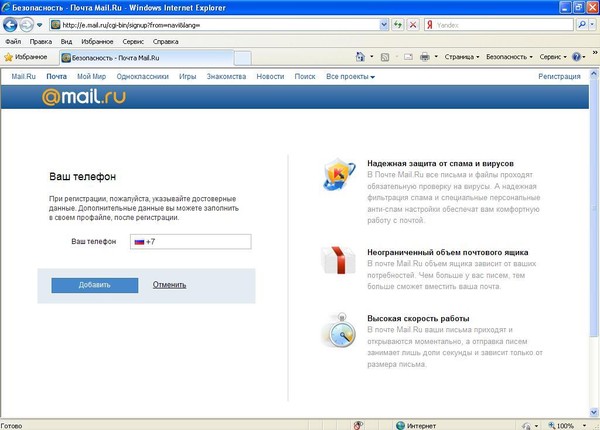The width and height of the screenshot is (600, 430).
Task: Open the Сервис command bar menu
Action: [553, 57]
